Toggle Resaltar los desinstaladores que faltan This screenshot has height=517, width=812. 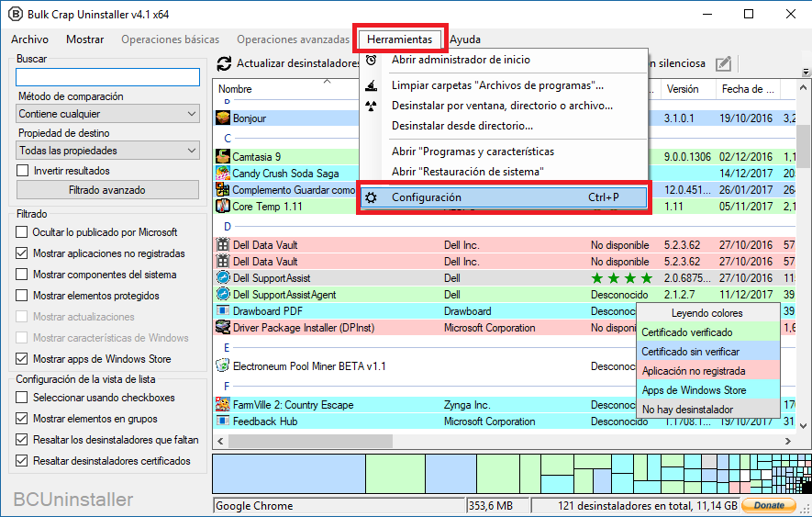coord(22,439)
